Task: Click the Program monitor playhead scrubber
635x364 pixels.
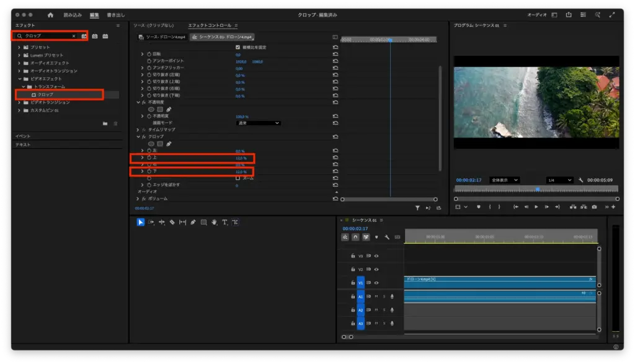Action: pyautogui.click(x=538, y=189)
